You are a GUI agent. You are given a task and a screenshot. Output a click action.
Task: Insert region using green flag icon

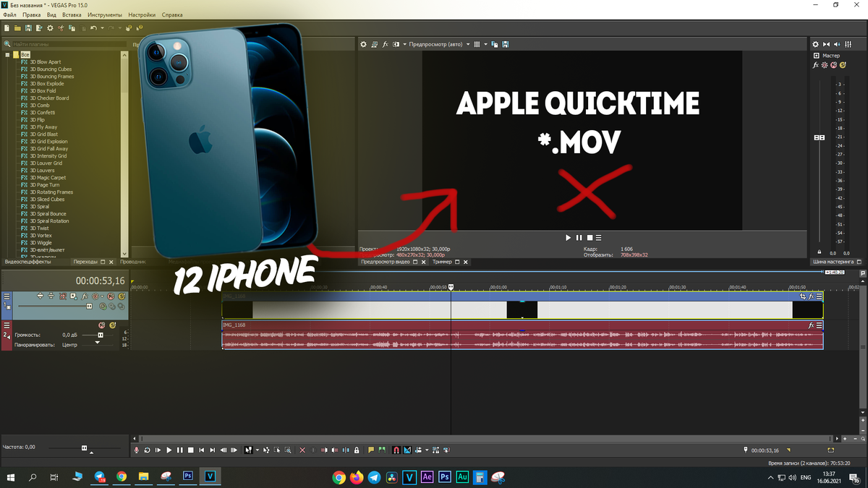click(x=382, y=450)
